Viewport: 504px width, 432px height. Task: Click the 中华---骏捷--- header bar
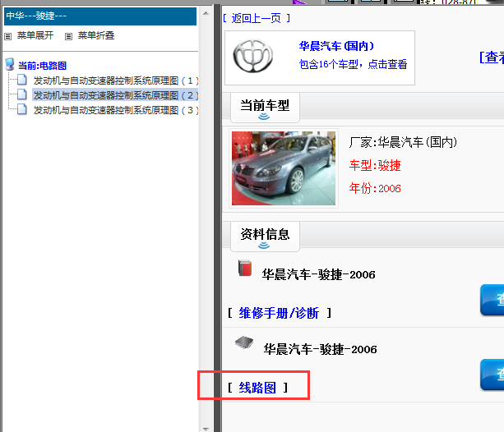[100, 16]
